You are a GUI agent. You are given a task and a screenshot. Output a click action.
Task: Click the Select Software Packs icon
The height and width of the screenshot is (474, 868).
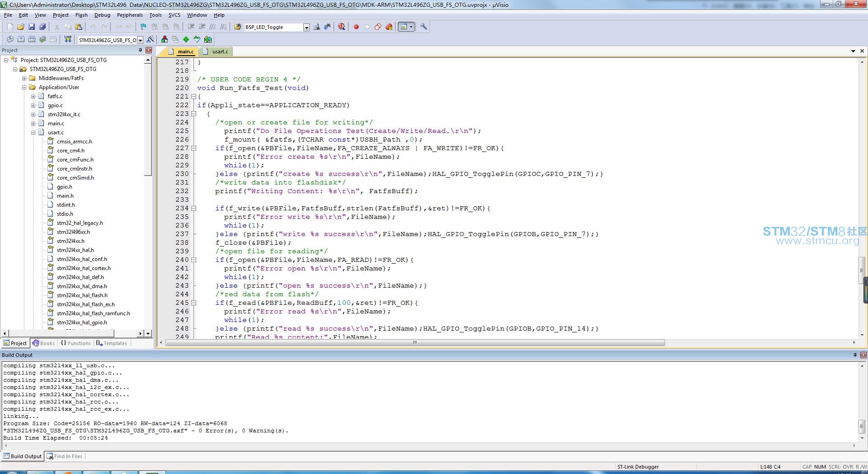pos(197,40)
